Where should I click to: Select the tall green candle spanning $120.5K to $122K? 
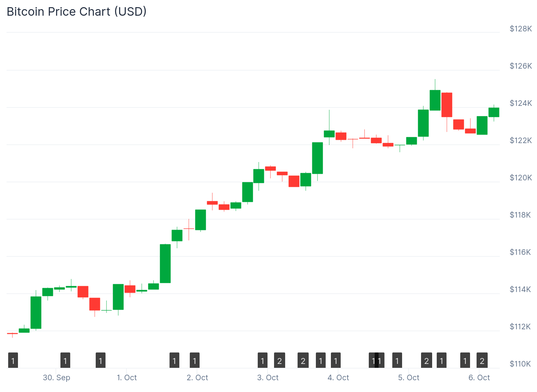pos(317,158)
